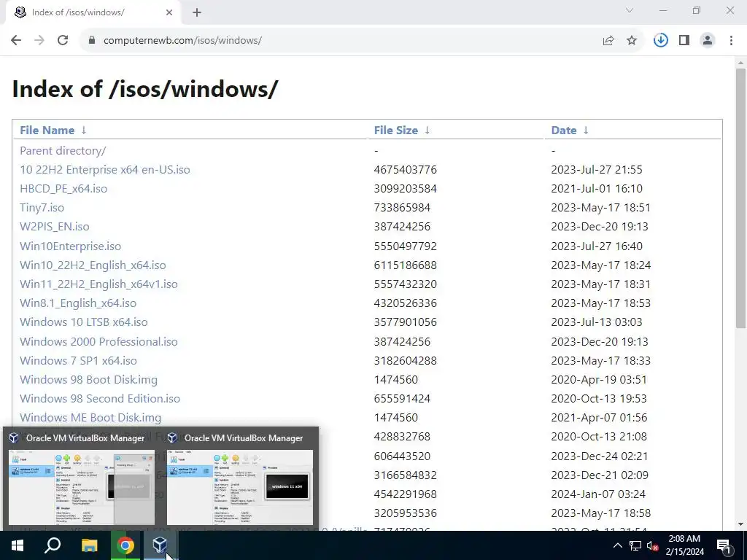Download Windows 7 SP1 x64.iso

78,361
